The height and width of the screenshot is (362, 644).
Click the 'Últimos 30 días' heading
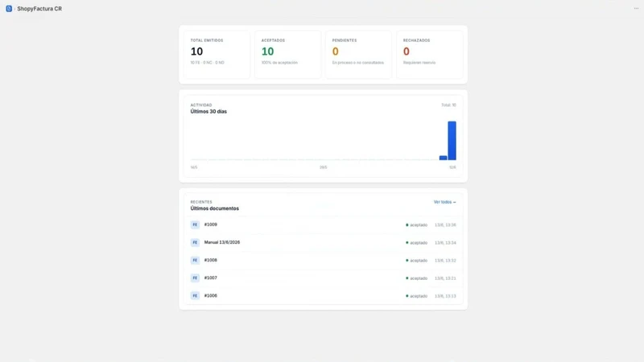click(208, 112)
